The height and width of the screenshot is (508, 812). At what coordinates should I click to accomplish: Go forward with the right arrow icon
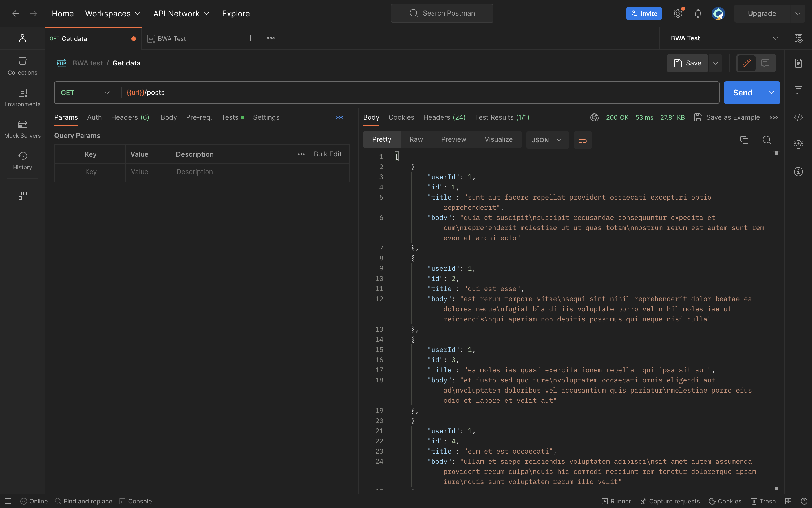[34, 14]
